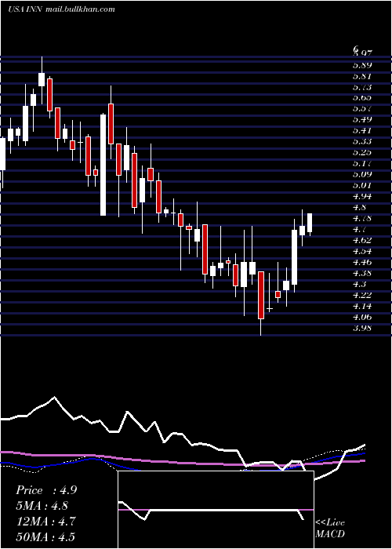Click the lowest red candle near 4.06
Viewport: 392px width, 549px height.
pos(261,295)
